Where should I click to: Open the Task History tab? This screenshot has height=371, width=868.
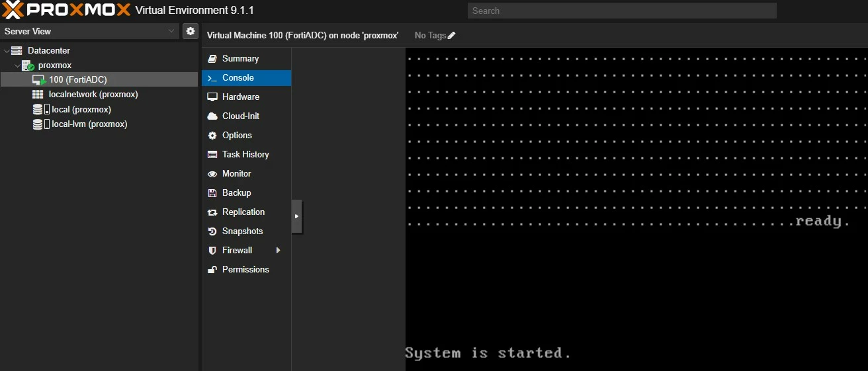coord(246,155)
